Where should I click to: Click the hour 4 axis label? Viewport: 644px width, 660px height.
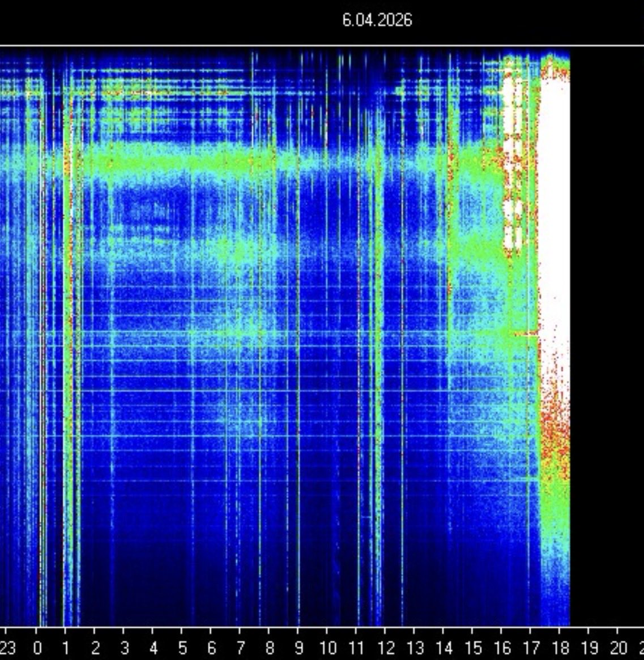(x=153, y=648)
